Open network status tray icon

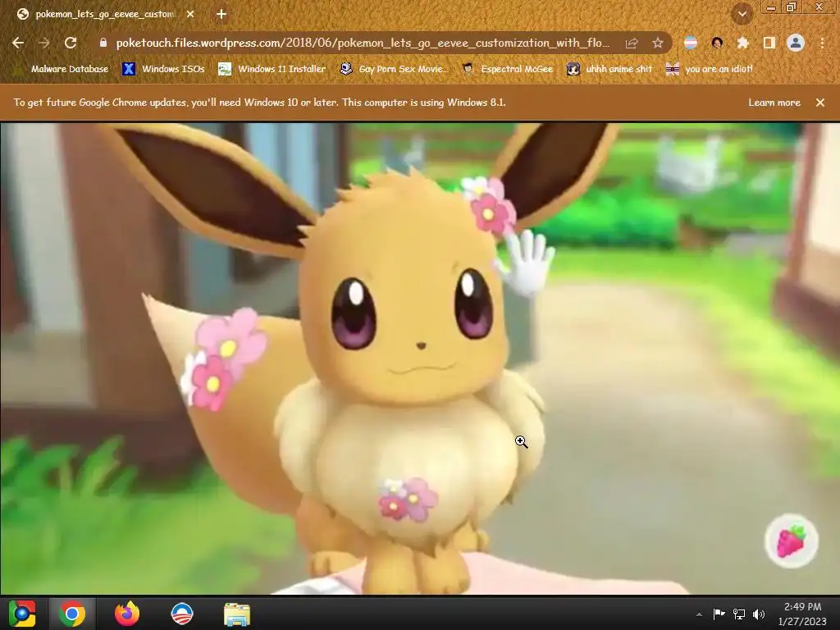click(x=739, y=614)
